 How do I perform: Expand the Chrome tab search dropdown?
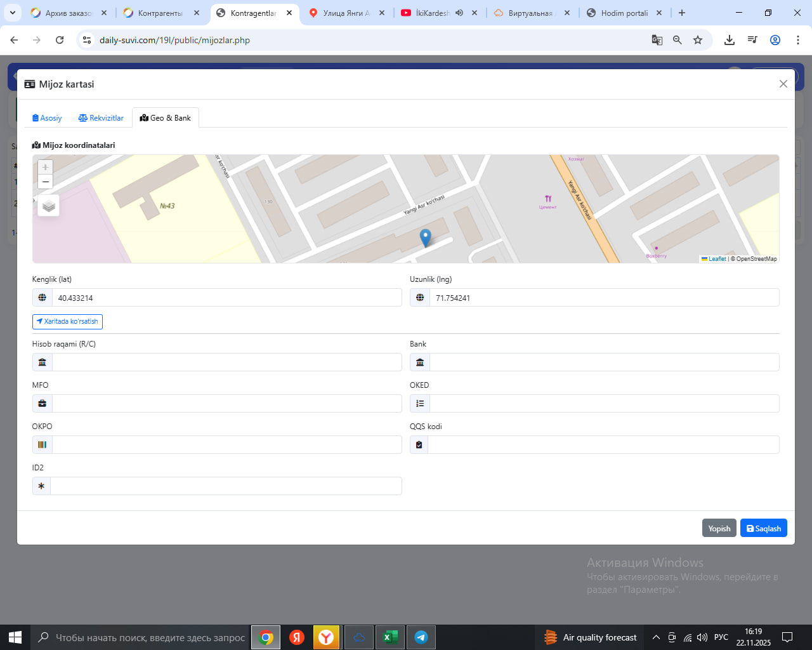click(x=12, y=13)
